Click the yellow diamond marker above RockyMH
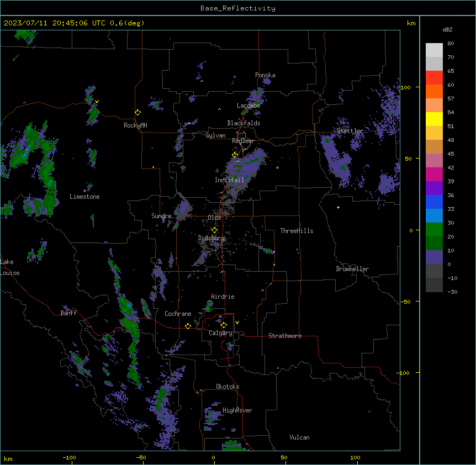476x465 pixels. (x=138, y=113)
